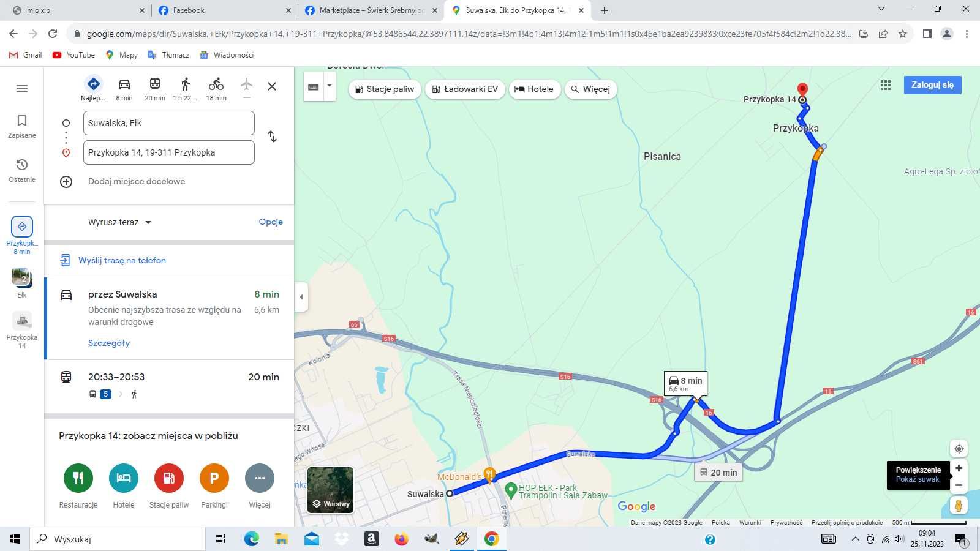Open Windows Start menu
This screenshot has width=980, height=551.
tap(15, 539)
